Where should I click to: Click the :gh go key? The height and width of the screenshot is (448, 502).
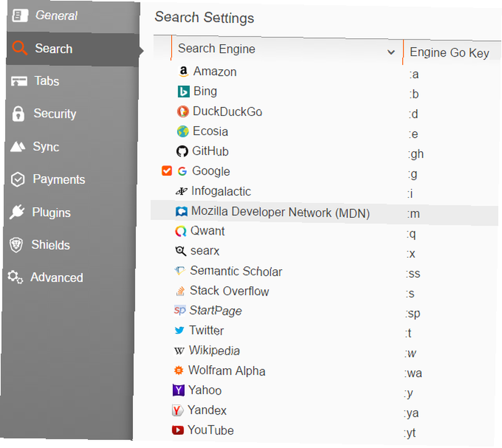416,154
